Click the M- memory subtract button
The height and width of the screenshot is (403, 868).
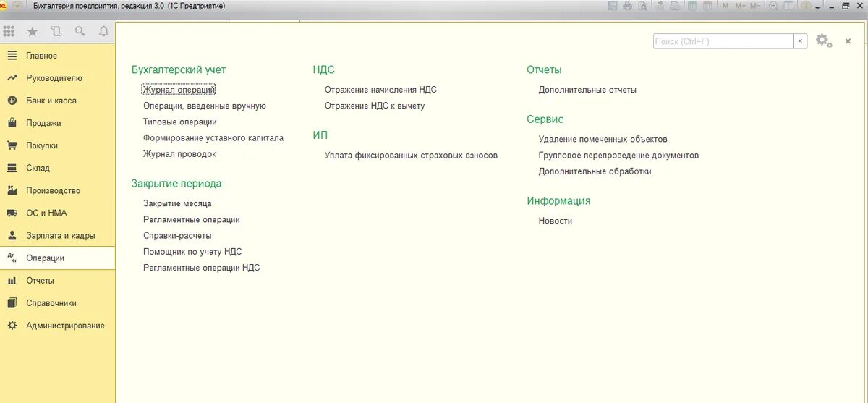coord(755,6)
